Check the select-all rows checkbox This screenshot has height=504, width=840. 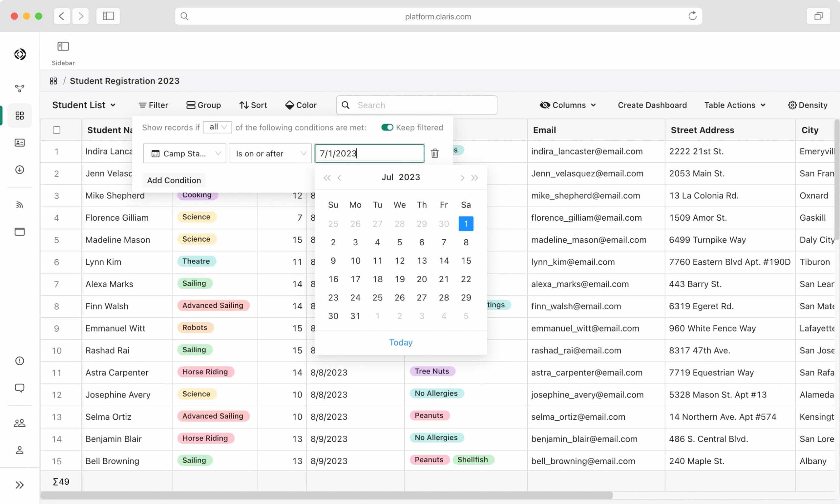pyautogui.click(x=57, y=130)
